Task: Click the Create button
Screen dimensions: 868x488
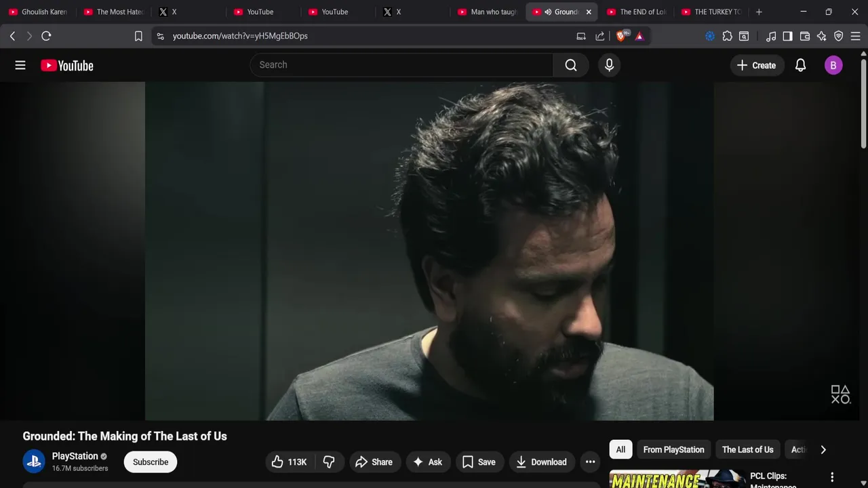Action: click(757, 65)
